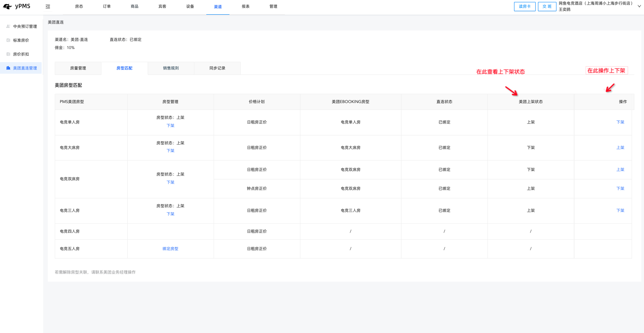Switch to the 房量管理 tab
Screen dimensions: 644x333
[78, 68]
